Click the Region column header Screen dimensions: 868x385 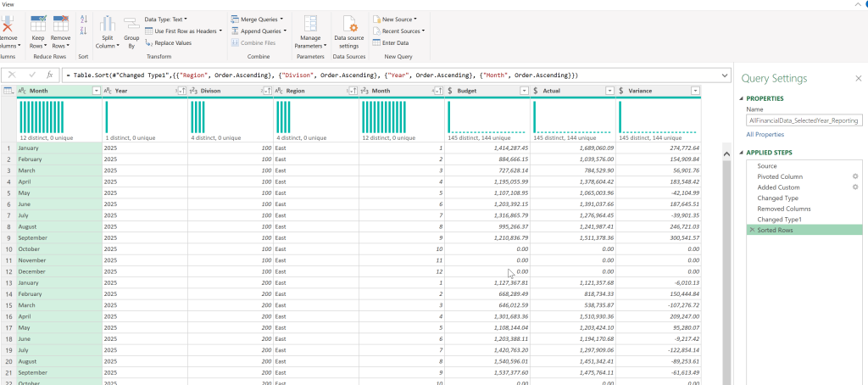tap(316, 91)
